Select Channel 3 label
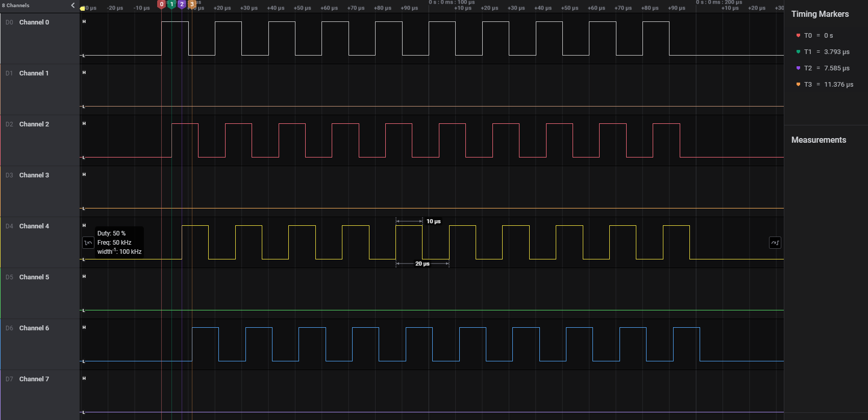Viewport: 868px width, 420px height. (34, 175)
